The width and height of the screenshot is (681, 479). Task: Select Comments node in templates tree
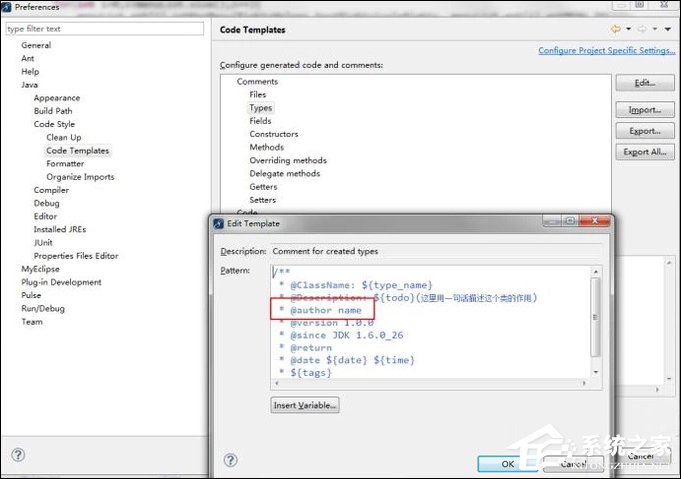pos(257,81)
